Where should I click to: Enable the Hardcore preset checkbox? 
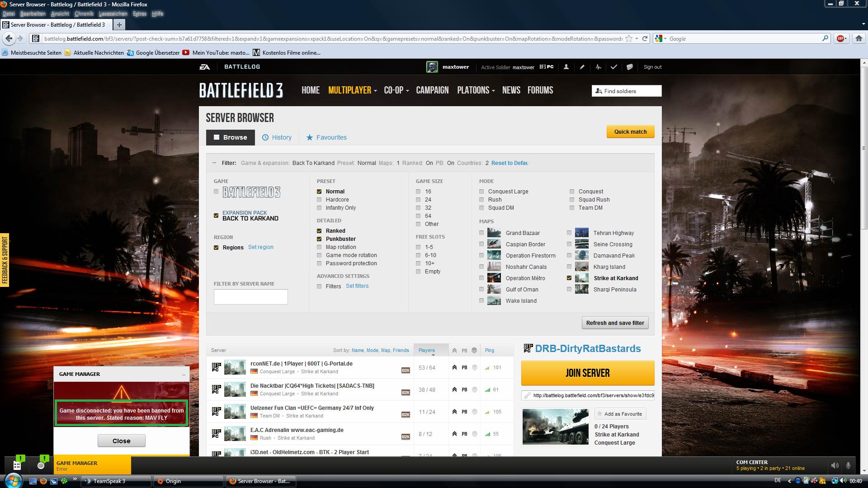(319, 200)
